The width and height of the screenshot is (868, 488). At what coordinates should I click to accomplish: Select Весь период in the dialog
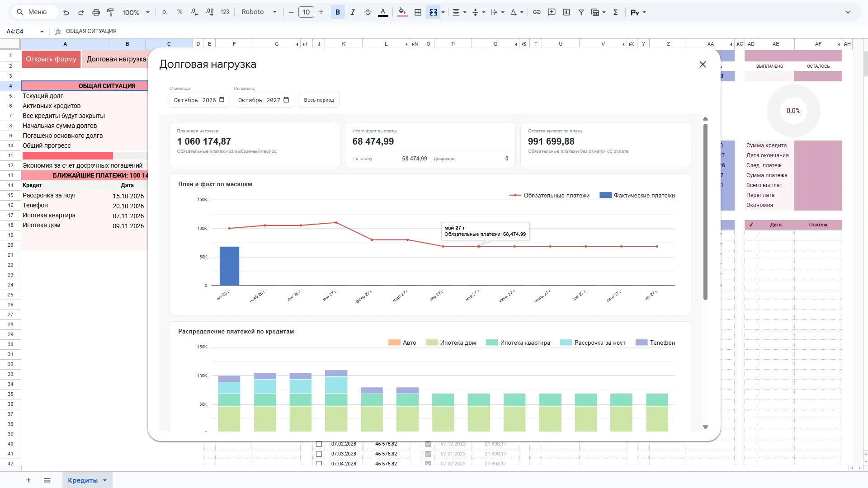[319, 100]
